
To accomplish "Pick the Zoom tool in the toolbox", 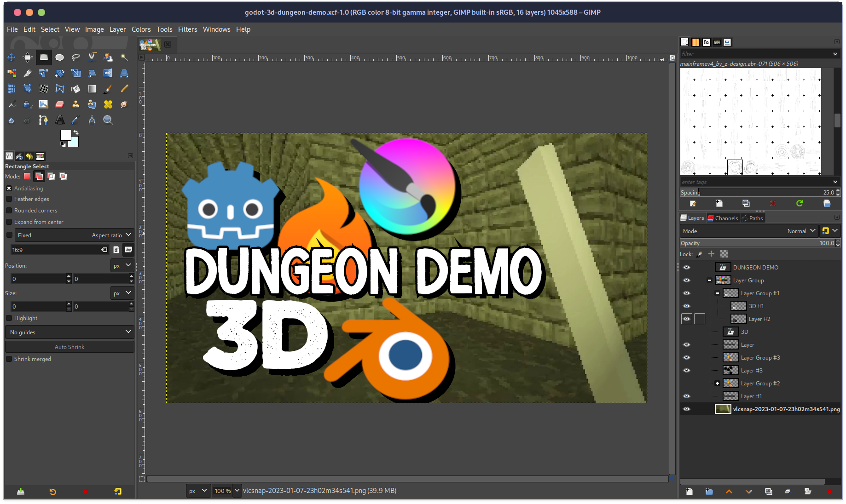I will (108, 120).
